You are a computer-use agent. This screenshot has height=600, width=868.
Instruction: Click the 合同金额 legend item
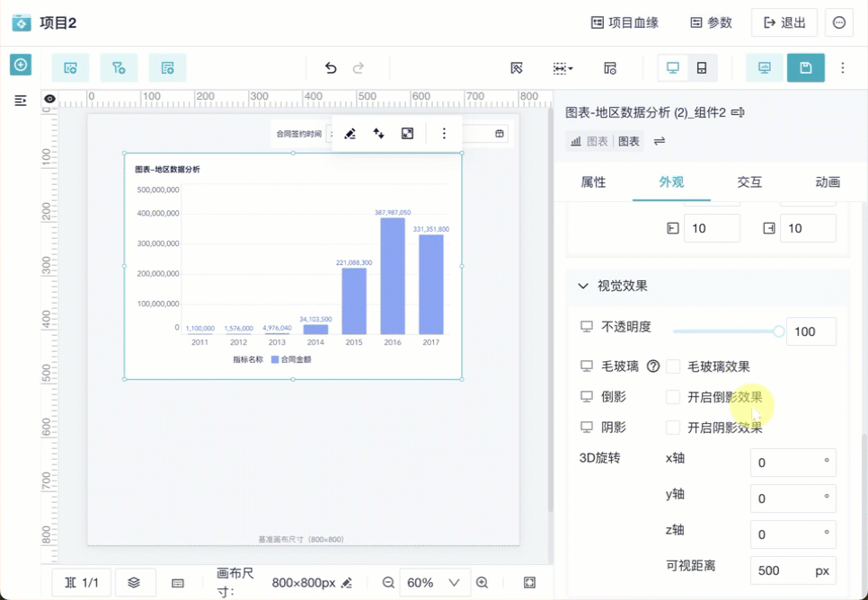[291, 360]
